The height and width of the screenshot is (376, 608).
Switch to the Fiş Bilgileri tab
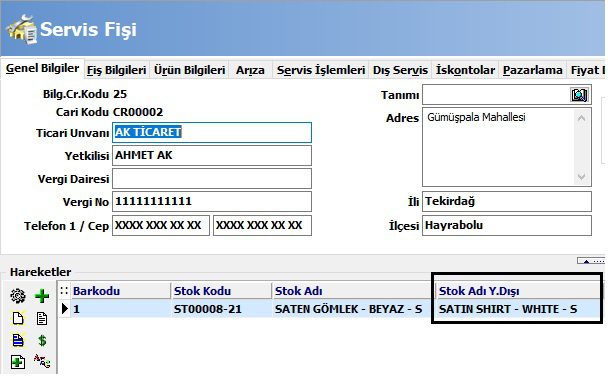116,70
